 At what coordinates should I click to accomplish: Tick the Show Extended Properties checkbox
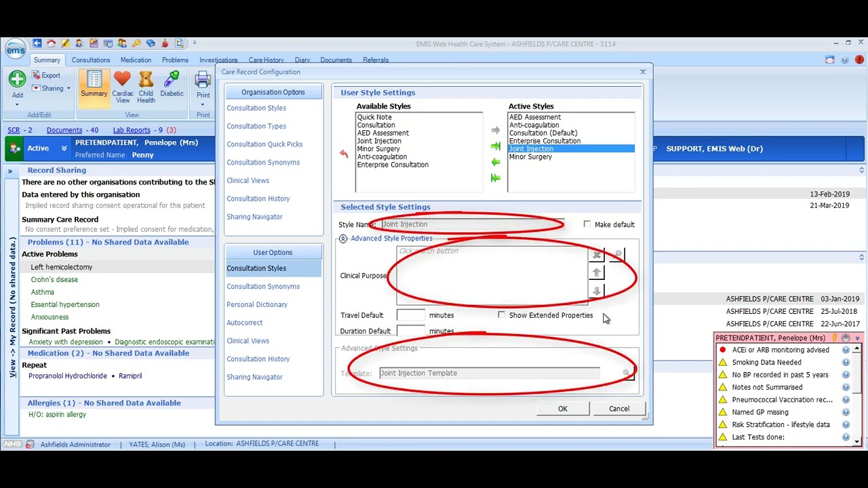click(501, 315)
